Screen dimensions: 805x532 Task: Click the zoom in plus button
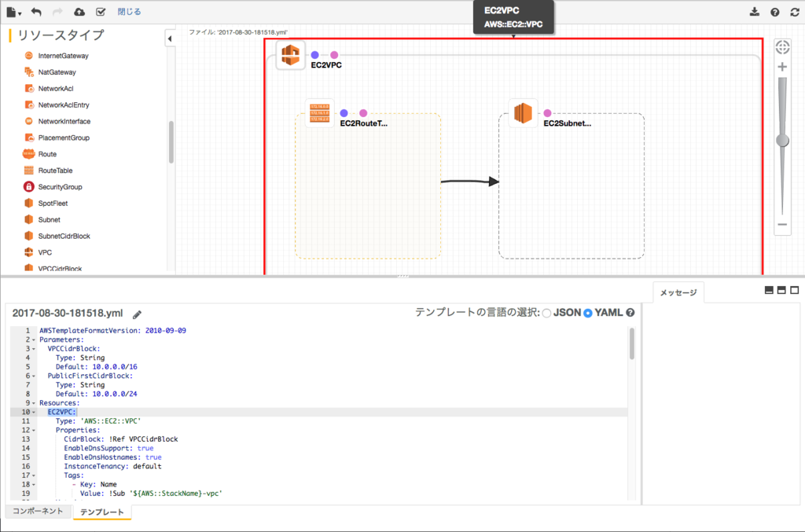tap(782, 67)
